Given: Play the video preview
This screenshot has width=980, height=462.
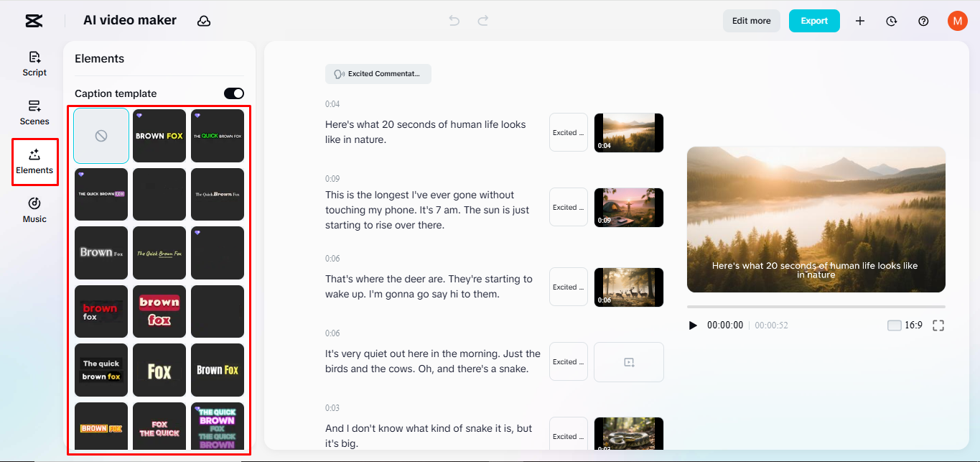Looking at the screenshot, I should click(693, 325).
